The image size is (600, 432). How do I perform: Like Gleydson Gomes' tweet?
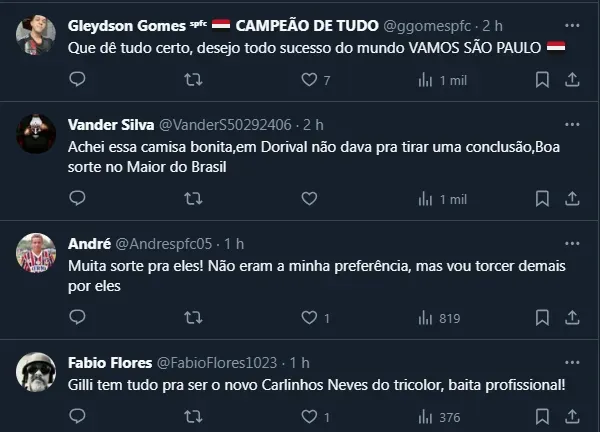(x=309, y=79)
